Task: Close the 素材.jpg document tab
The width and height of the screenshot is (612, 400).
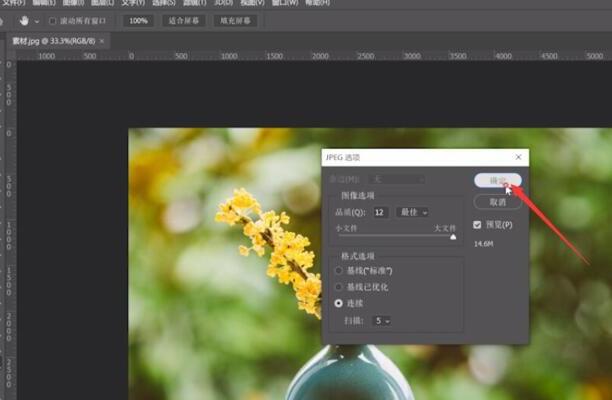Action: coord(102,41)
